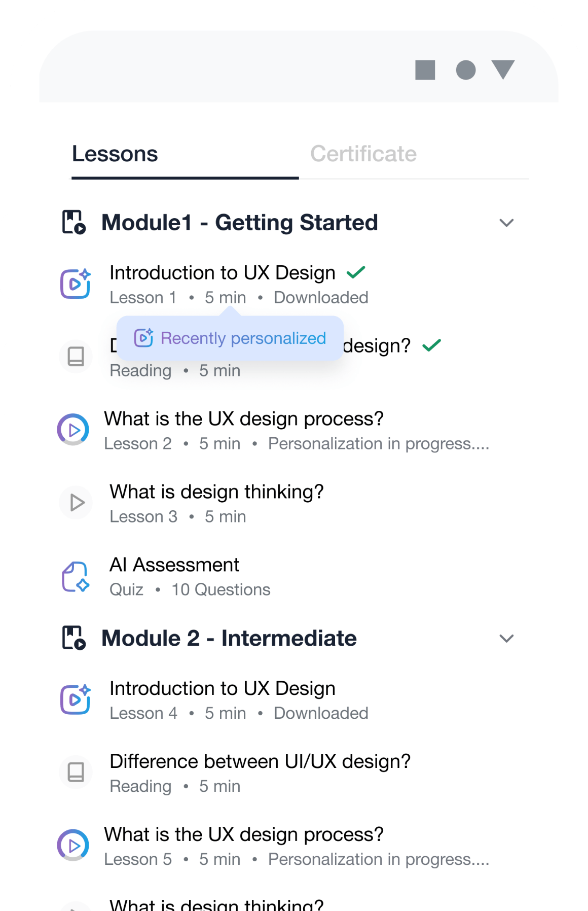Screen dimensions: 588x911
Task: Open the AI Assessment quiz icon
Action: (x=76, y=577)
